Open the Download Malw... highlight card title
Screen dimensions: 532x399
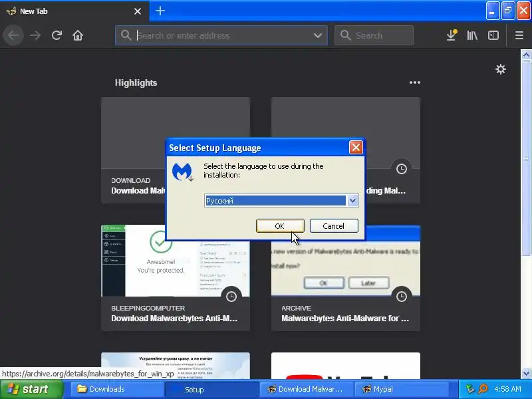coord(138,191)
